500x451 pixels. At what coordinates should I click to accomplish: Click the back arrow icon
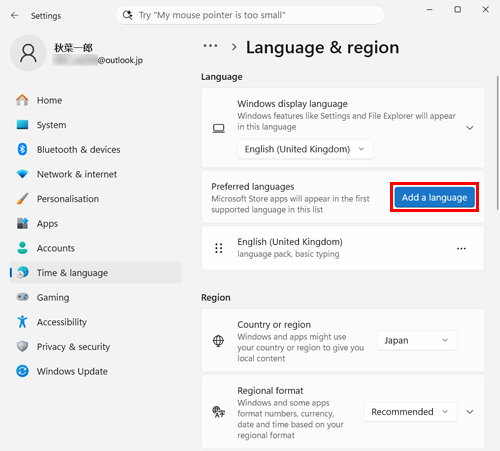15,15
